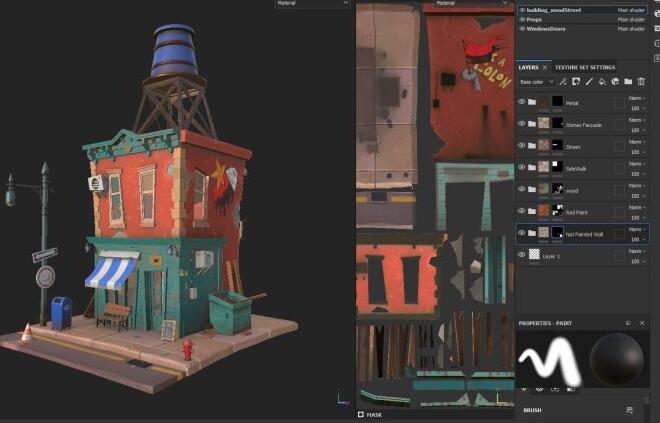Open the Base color channel dropdown
The image size is (660, 423).
pyautogui.click(x=537, y=81)
